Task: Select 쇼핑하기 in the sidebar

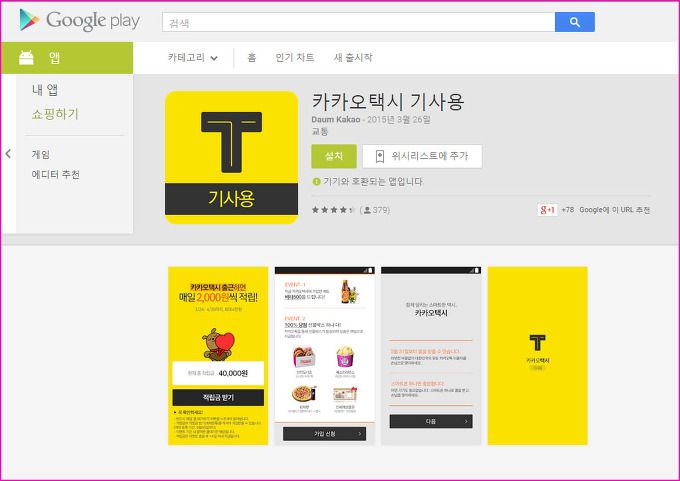Action: (55, 114)
